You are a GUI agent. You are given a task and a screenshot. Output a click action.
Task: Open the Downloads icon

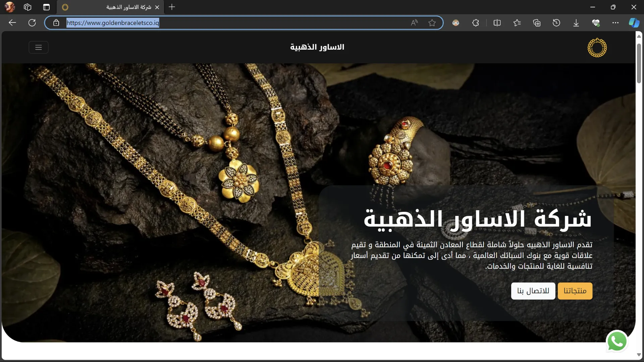click(576, 23)
